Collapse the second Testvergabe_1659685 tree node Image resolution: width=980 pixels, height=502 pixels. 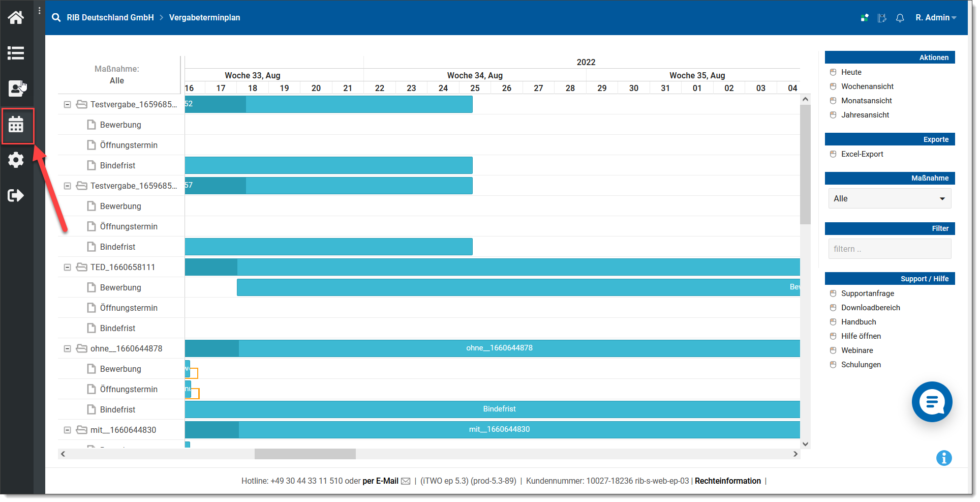(x=67, y=186)
